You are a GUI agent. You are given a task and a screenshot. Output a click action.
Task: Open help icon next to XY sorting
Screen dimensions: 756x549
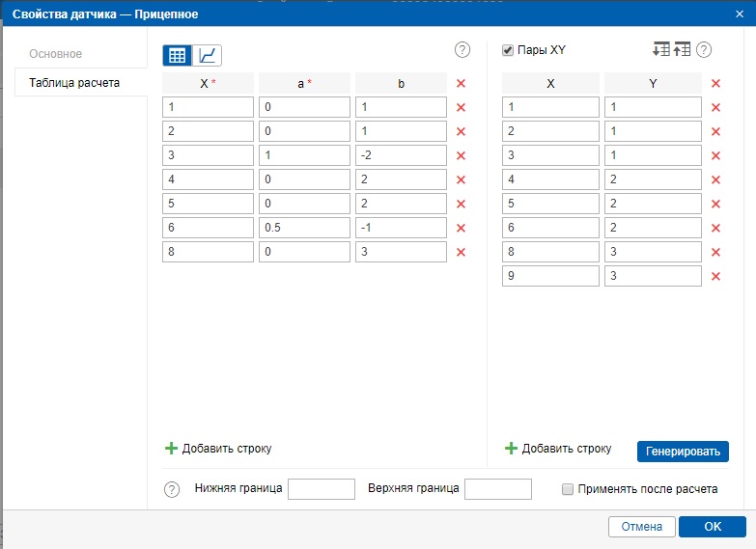(x=704, y=50)
